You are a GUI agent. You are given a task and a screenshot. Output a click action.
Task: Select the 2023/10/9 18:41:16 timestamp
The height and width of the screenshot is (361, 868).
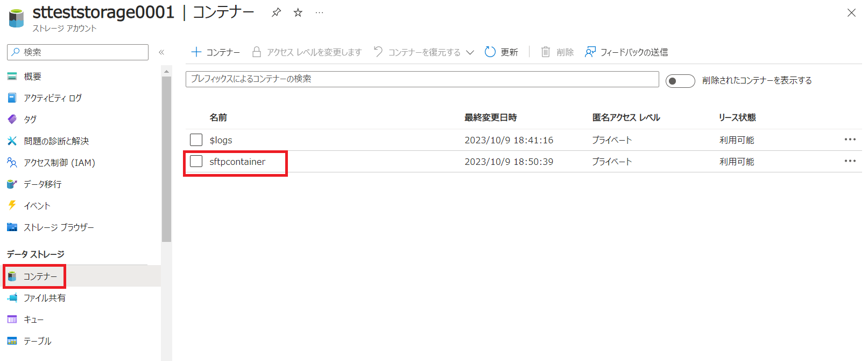tap(509, 140)
